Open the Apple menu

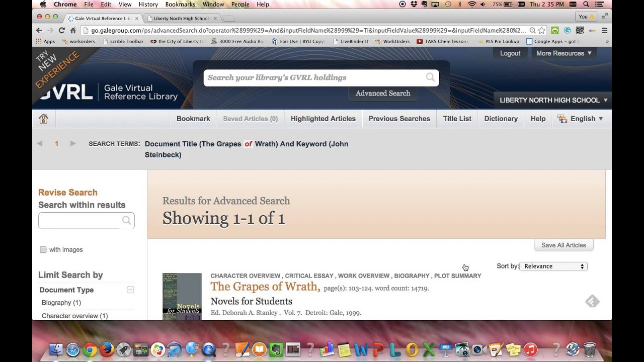point(43,4)
